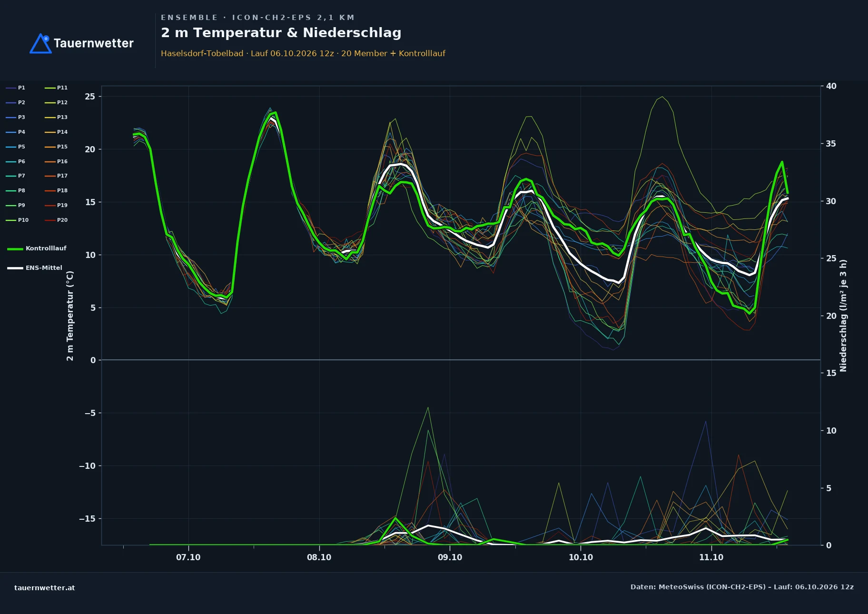Click the −15 temperature axis value
Screen dimensions: 868x614
pyautogui.click(x=87, y=518)
